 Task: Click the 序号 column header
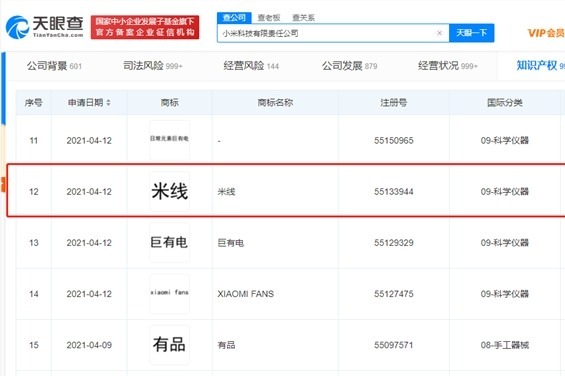point(34,103)
